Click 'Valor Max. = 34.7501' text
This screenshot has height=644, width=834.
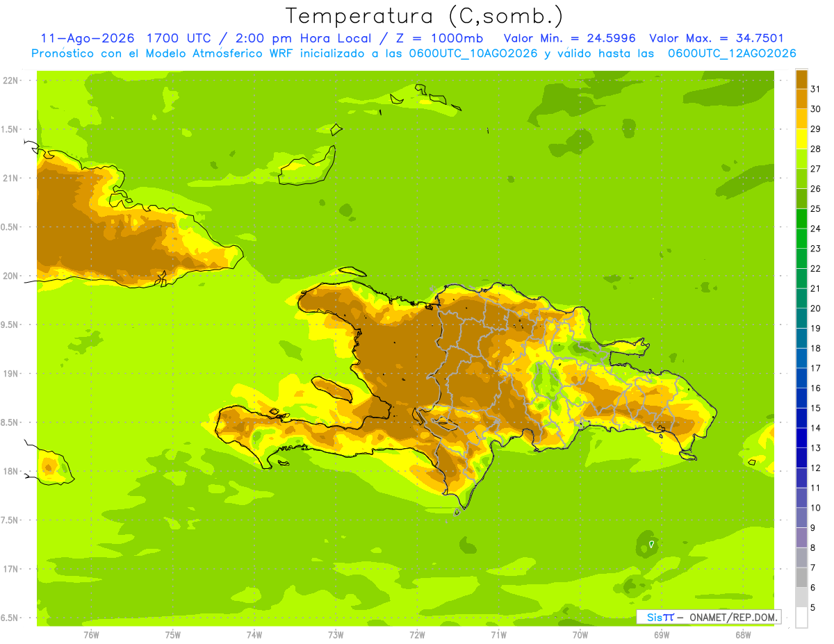[717, 38]
